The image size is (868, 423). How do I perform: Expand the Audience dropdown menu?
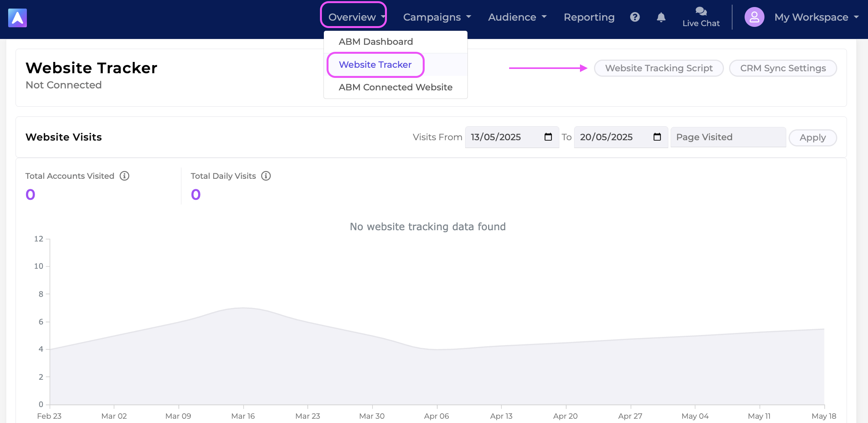517,17
